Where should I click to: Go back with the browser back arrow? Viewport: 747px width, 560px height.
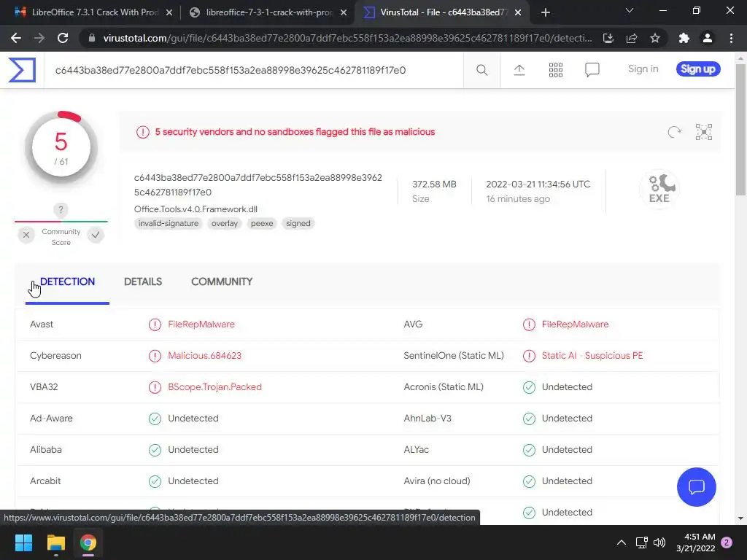[16, 38]
